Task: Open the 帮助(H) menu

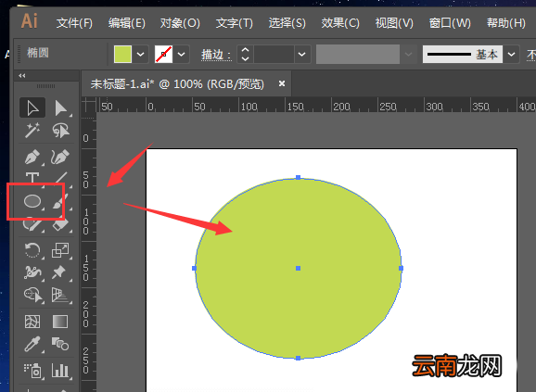Action: tap(506, 23)
